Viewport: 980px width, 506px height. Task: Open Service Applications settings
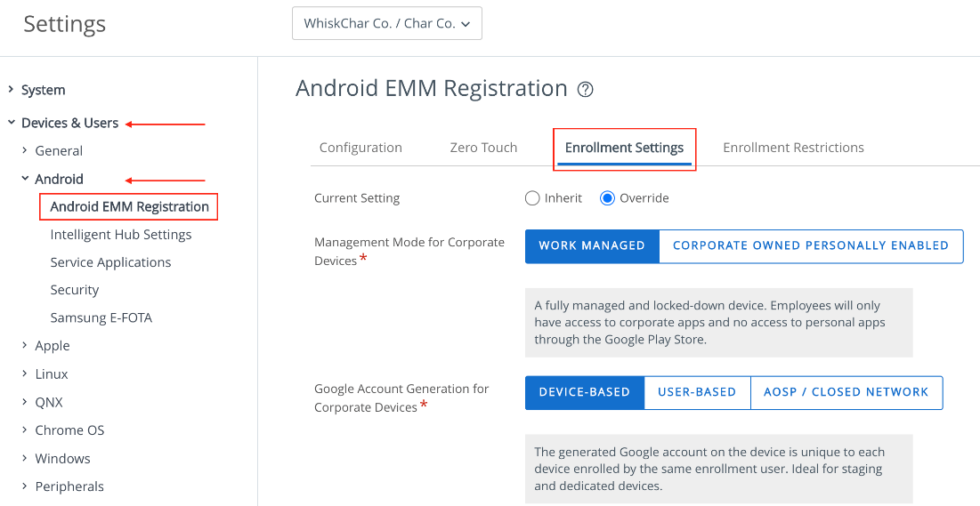(x=110, y=262)
